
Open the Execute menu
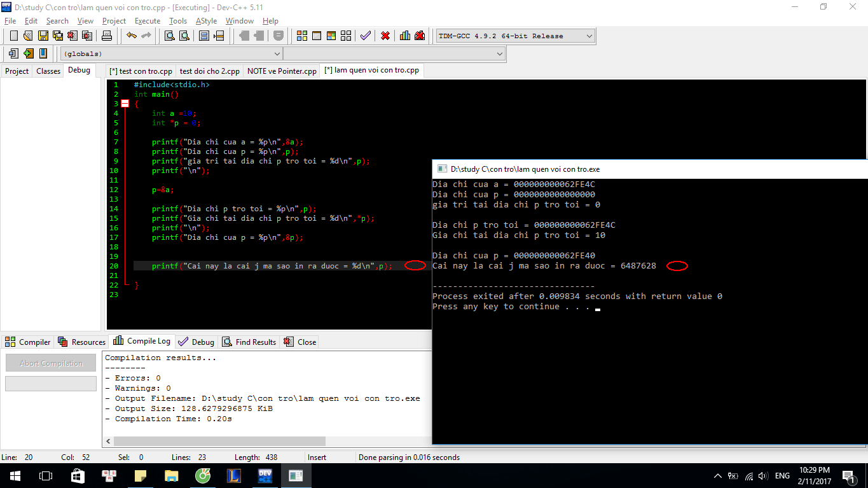pyautogui.click(x=148, y=21)
